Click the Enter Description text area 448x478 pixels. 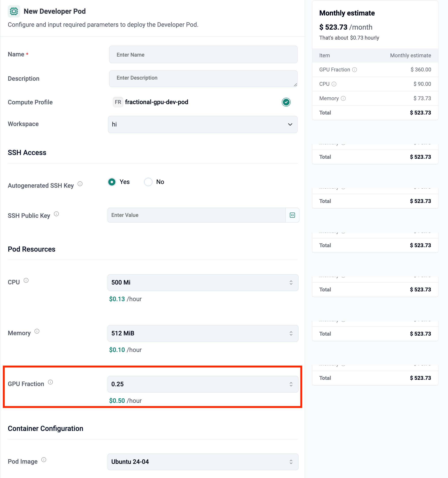(x=203, y=79)
